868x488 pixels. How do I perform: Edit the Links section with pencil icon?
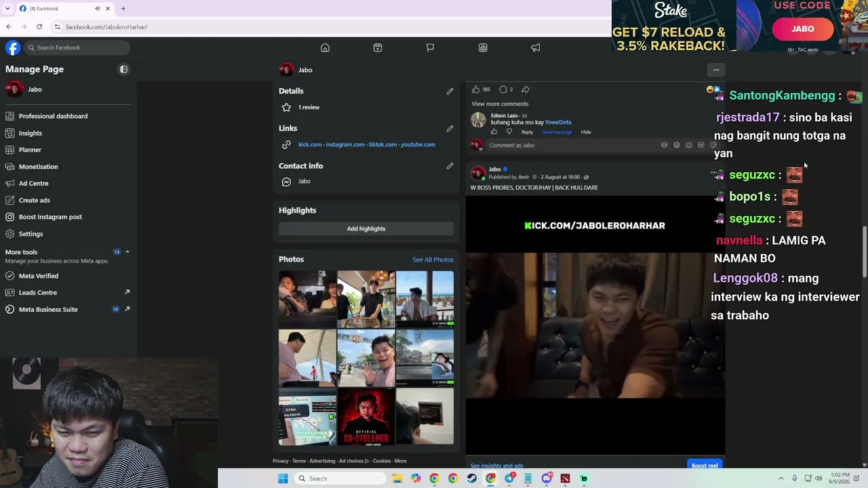pyautogui.click(x=450, y=128)
